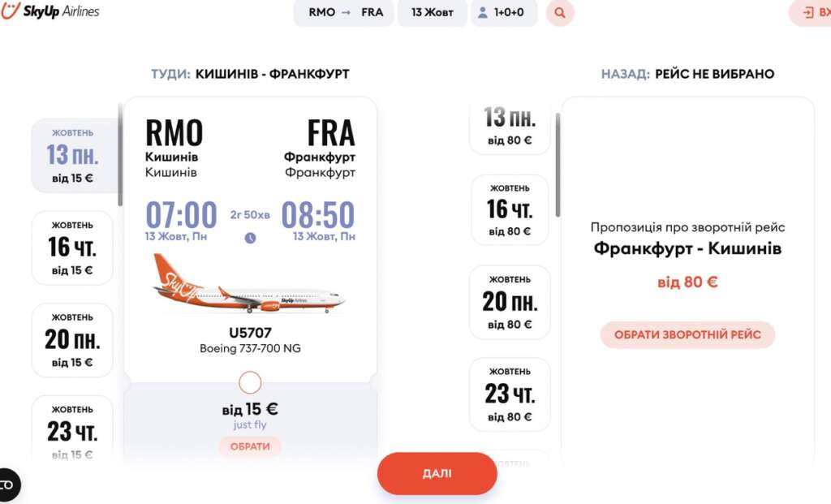Screen dimensions: 831x504
Task: Select return date 23 Чт. від 80 €
Action: pyautogui.click(x=510, y=394)
